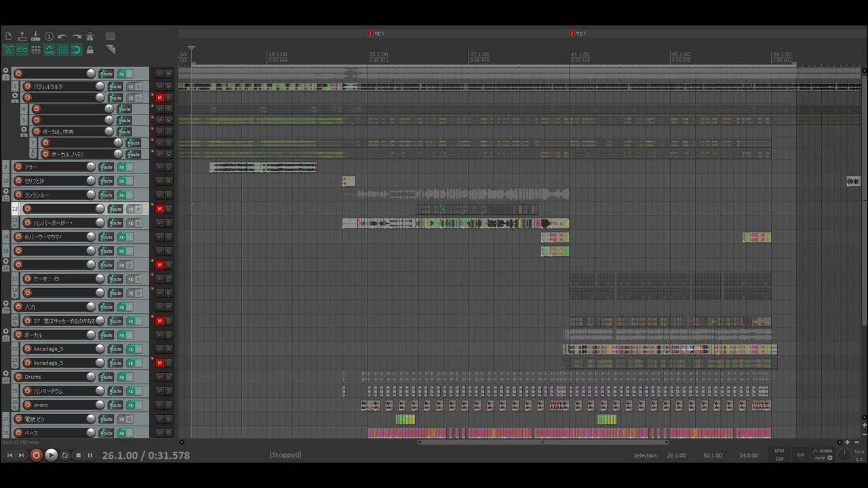The height and width of the screenshot is (488, 868).
Task: Click the transport Stop button
Action: point(78,455)
